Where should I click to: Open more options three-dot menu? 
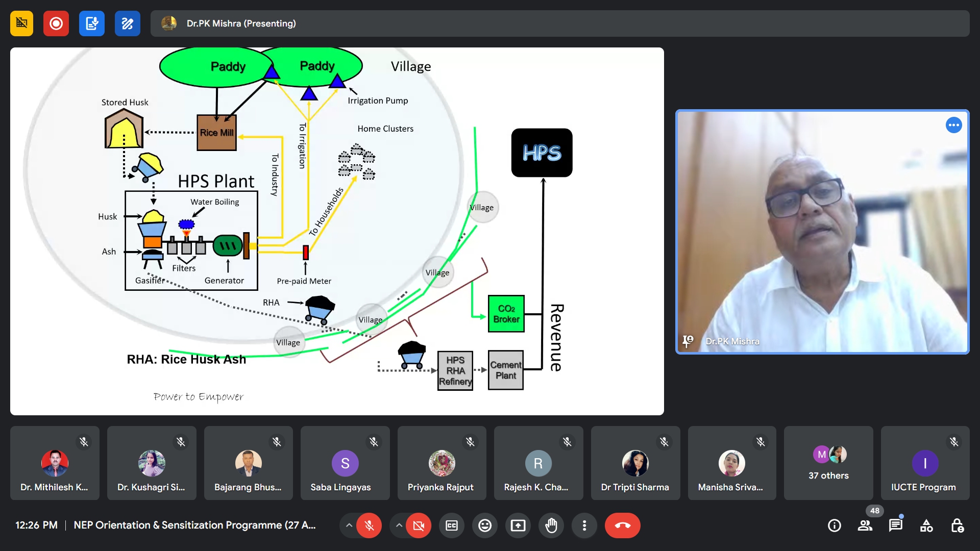pos(584,525)
